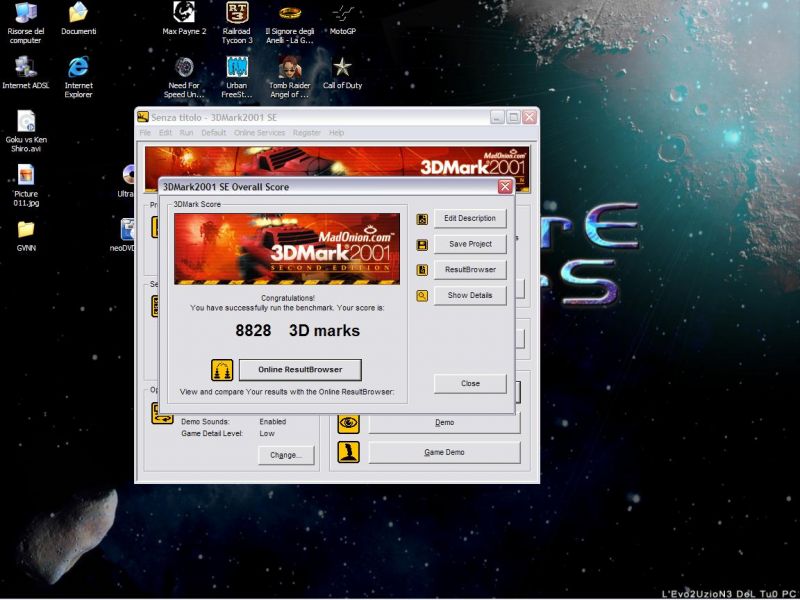Open the Edit menu in 3DMark2001

click(165, 133)
